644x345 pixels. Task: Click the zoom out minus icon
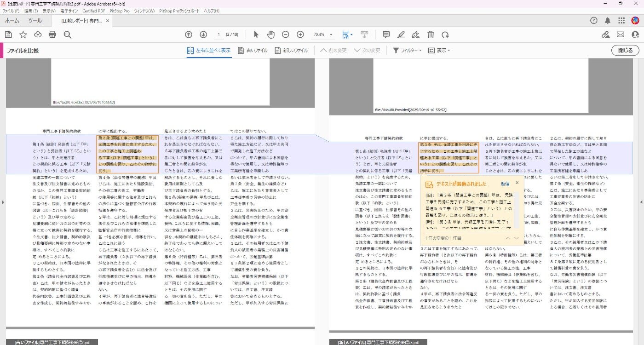coord(286,34)
